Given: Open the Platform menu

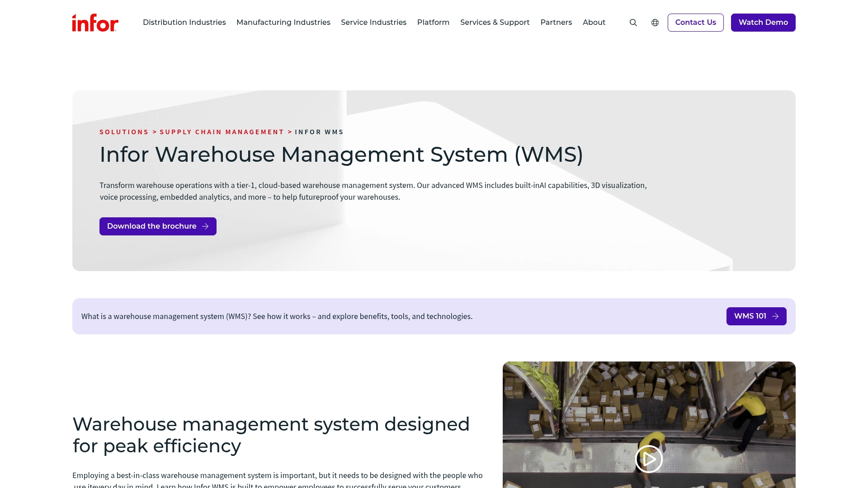Looking at the screenshot, I should pyautogui.click(x=433, y=23).
